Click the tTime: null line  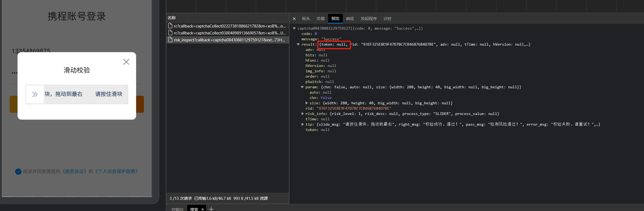click(x=317, y=119)
